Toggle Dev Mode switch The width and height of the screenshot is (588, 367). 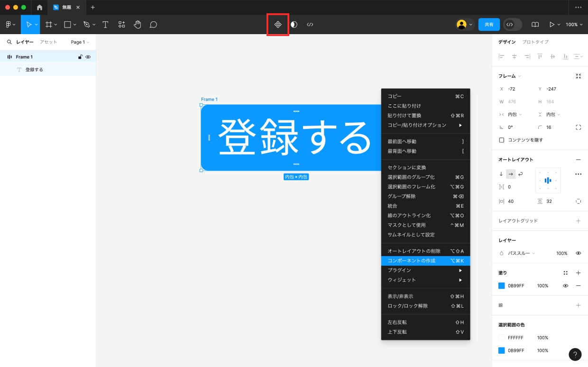(513, 25)
